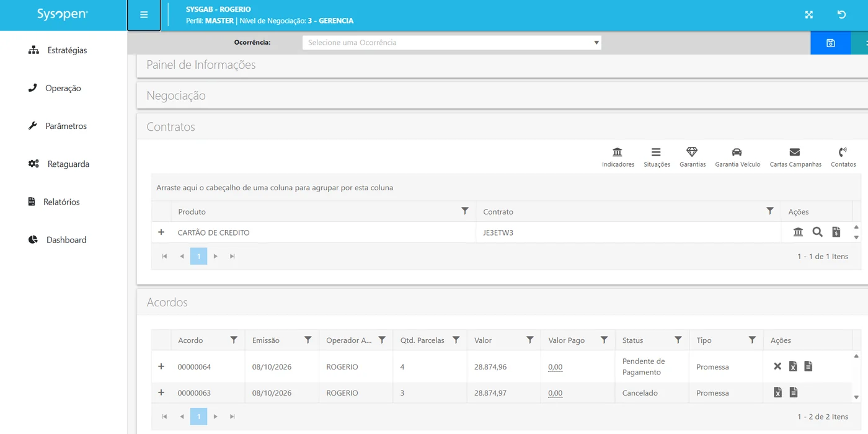Open the Operação sidebar menu

55,88
